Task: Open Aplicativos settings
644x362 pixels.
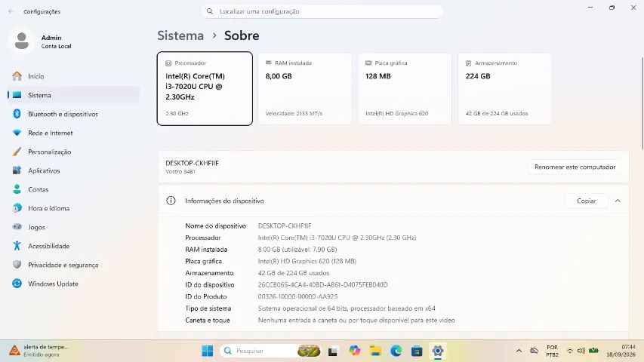Action: tap(73, 170)
